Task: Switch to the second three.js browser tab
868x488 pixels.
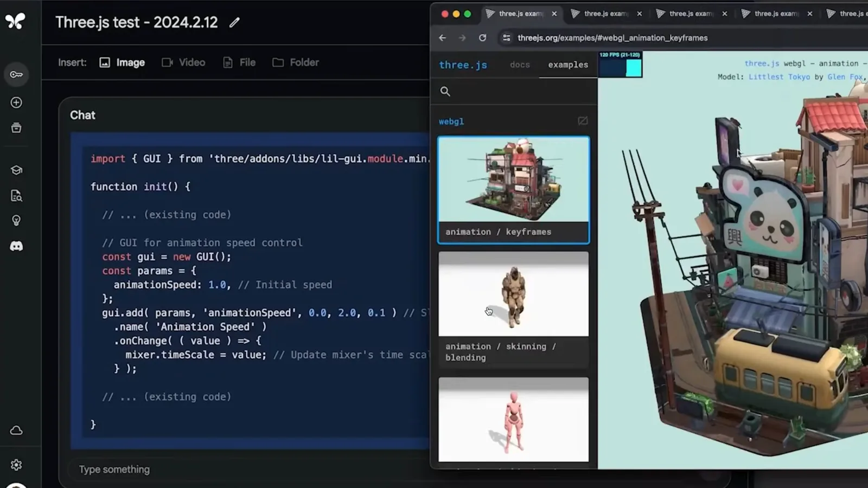Action: pos(606,14)
